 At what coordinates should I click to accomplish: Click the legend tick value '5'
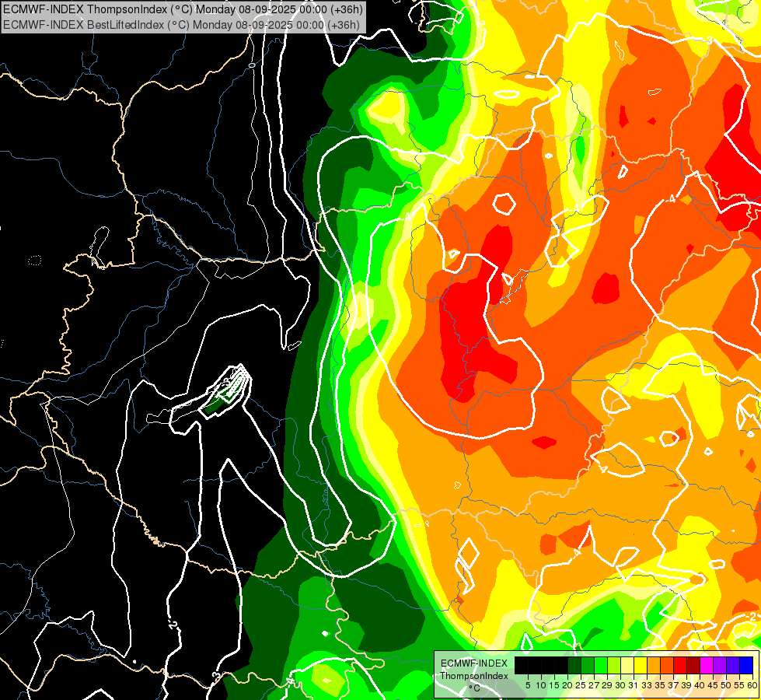point(528,685)
